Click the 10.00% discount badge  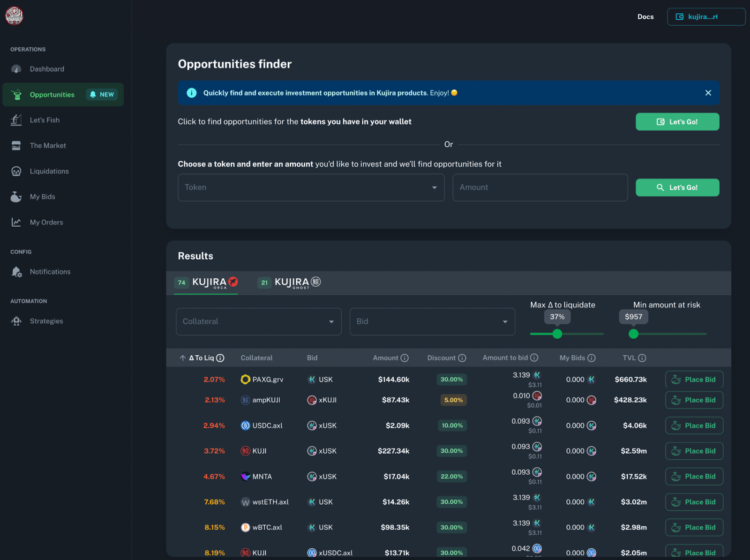coord(452,426)
